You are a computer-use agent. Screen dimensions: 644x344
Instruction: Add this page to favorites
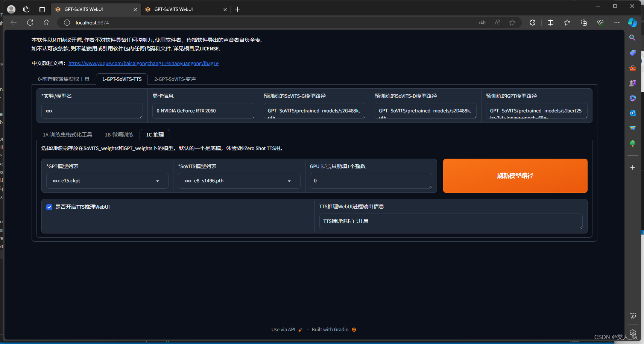[512, 23]
